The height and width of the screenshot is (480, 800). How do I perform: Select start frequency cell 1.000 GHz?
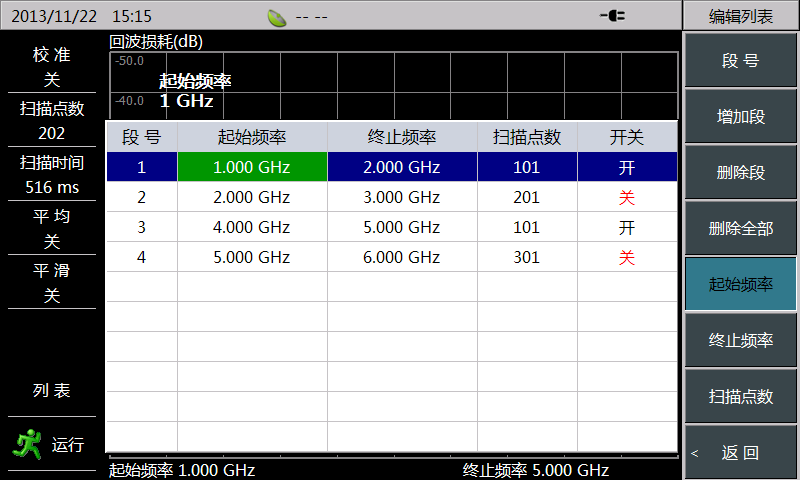click(252, 167)
